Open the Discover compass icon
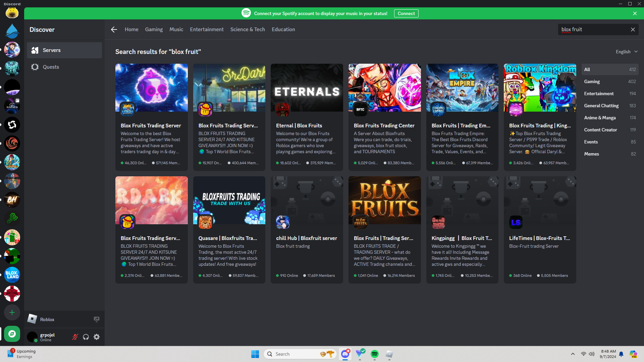The height and width of the screenshot is (362, 644). click(x=12, y=334)
